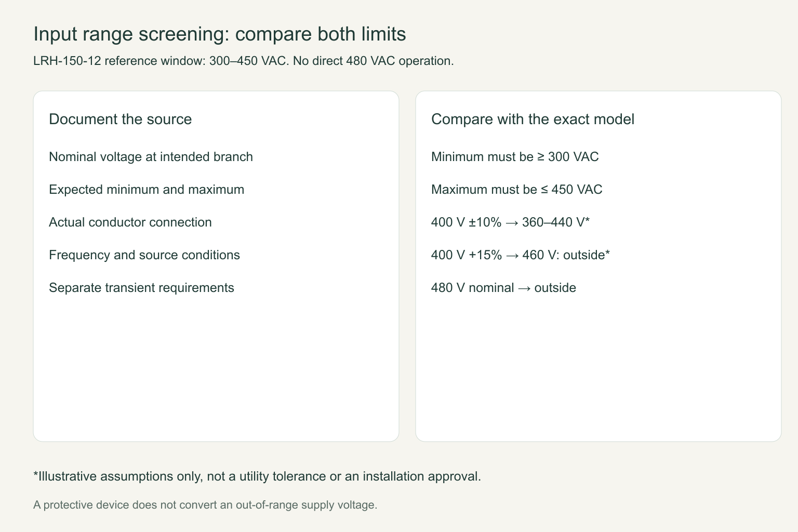Select 'Minimum must be ≥ 300 VAC' line

(x=515, y=157)
